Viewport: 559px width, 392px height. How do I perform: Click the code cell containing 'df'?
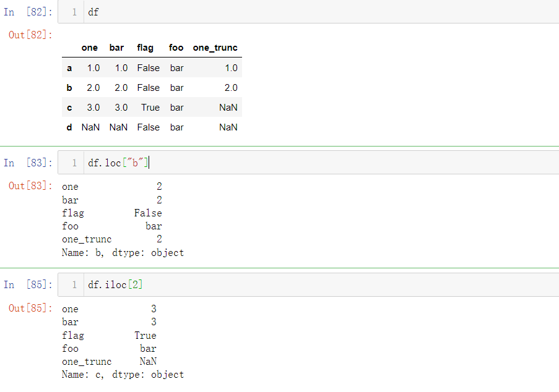[308, 12]
